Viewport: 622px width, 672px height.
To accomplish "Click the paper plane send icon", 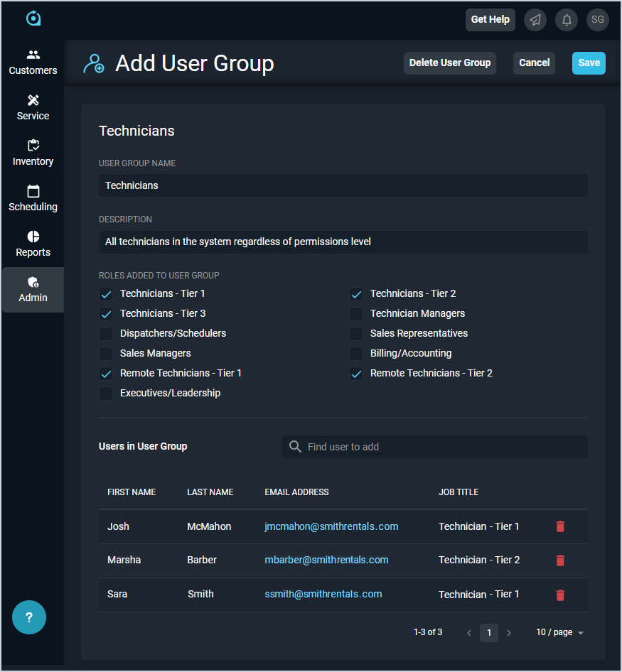I will coord(535,20).
